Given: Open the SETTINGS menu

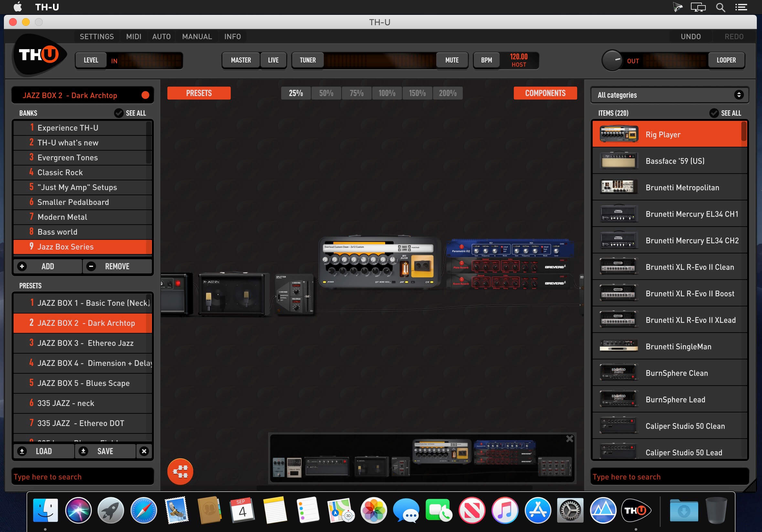Looking at the screenshot, I should (97, 37).
